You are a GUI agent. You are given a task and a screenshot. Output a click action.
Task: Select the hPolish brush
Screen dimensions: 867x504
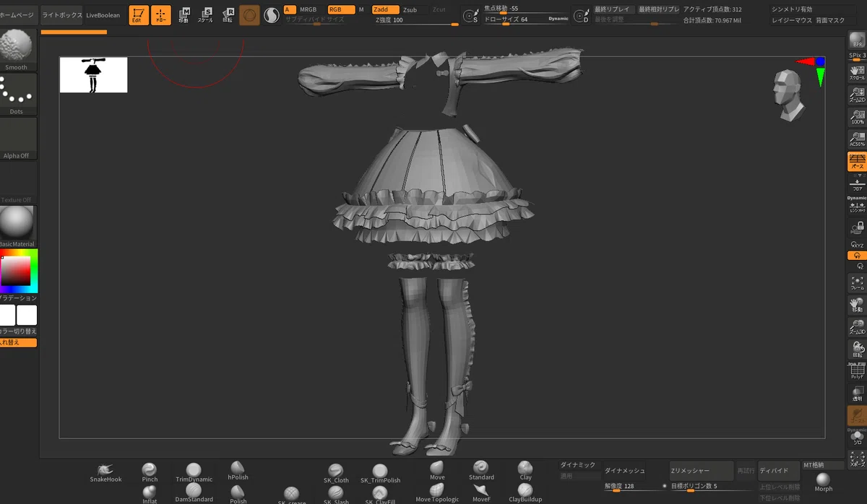[x=238, y=471]
